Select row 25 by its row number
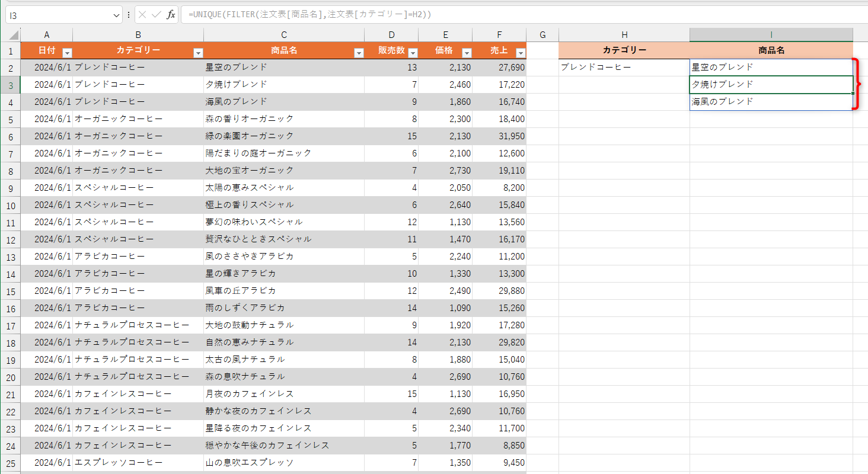 pos(10,463)
